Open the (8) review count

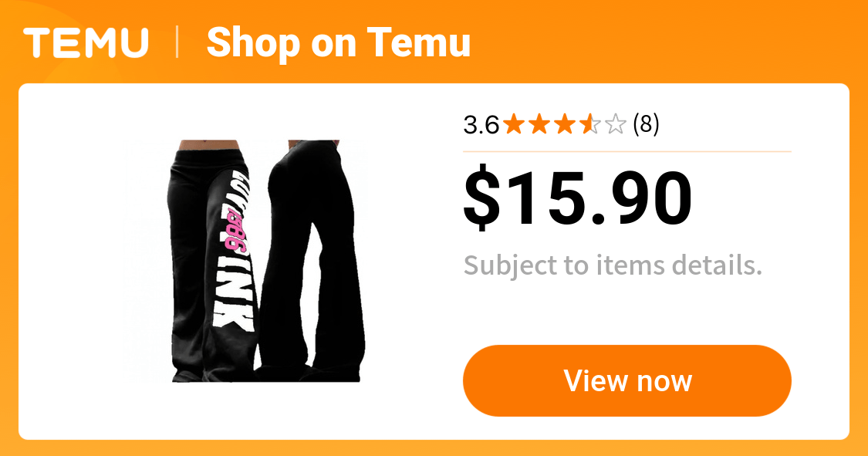tap(646, 124)
